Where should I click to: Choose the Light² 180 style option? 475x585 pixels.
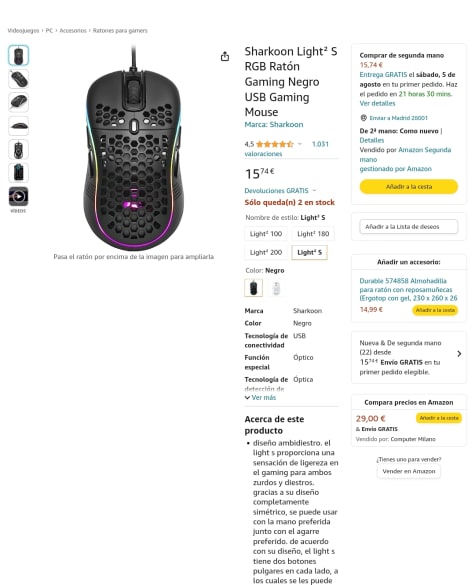click(x=313, y=234)
